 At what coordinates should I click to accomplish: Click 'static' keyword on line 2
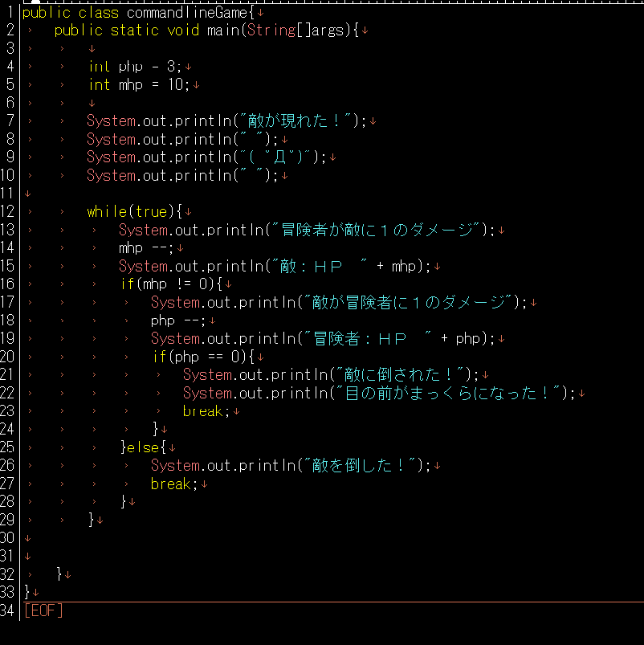coord(134,31)
